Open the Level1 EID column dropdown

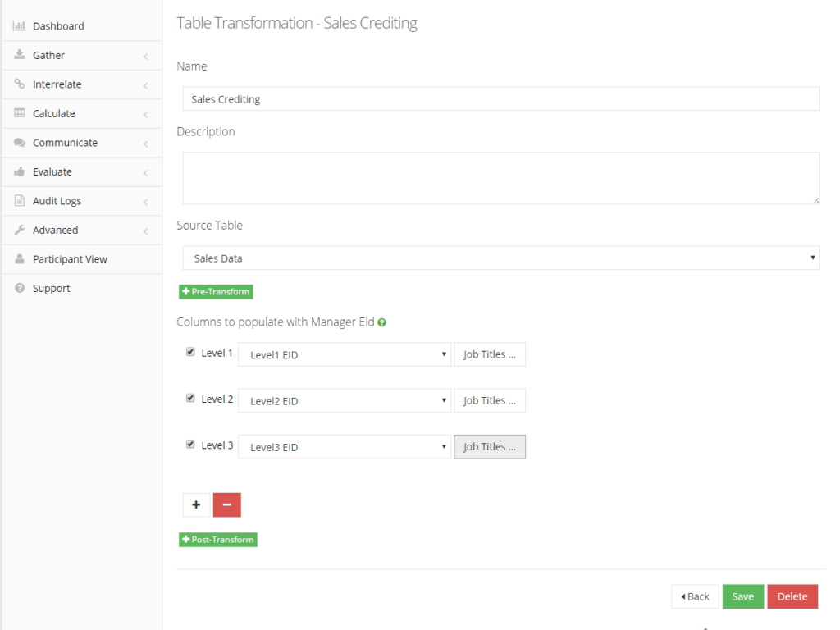pos(345,354)
